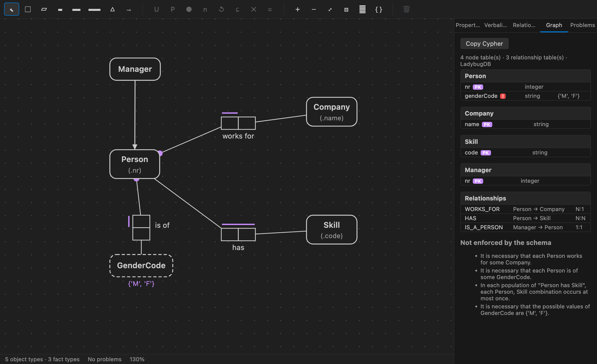This screenshot has height=364, width=597.
Task: Click the stacked lines list icon
Action: 363,9
